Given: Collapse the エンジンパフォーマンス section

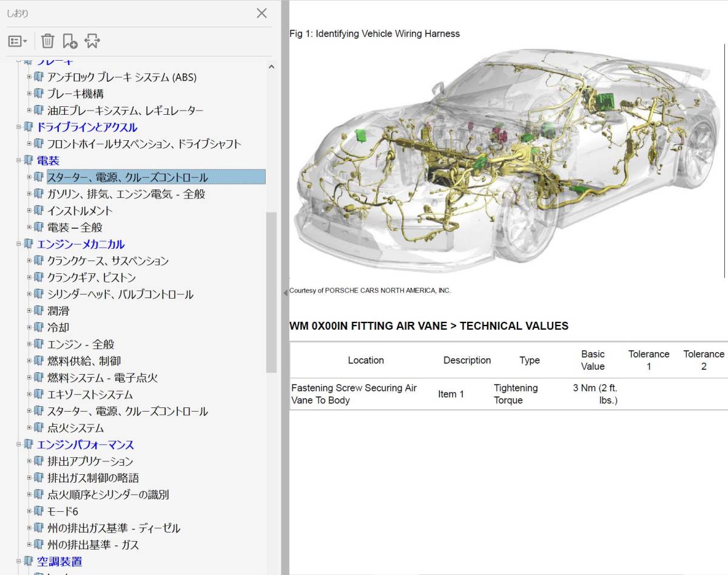Looking at the screenshot, I should 19,444.
